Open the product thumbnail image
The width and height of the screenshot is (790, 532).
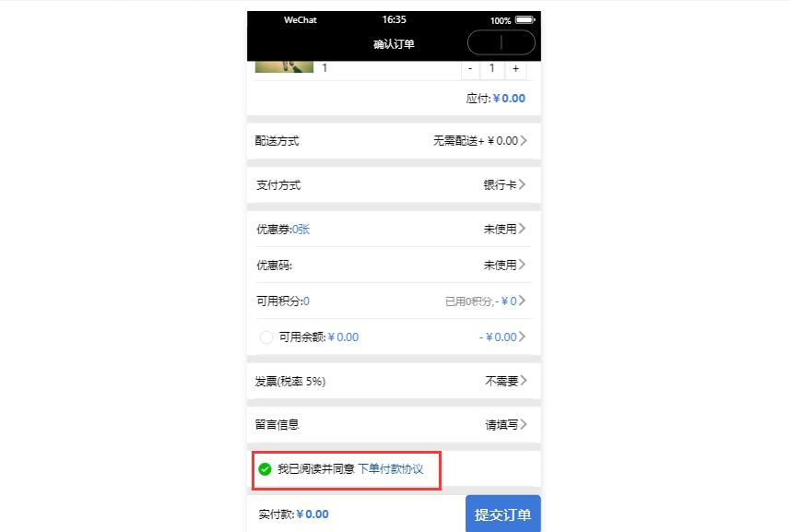[284, 66]
